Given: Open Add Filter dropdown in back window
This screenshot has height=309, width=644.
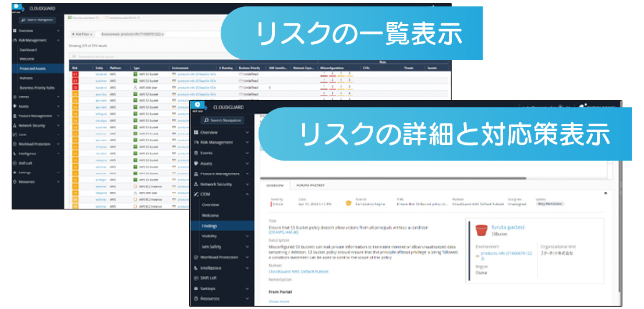Looking at the screenshot, I should [x=82, y=34].
